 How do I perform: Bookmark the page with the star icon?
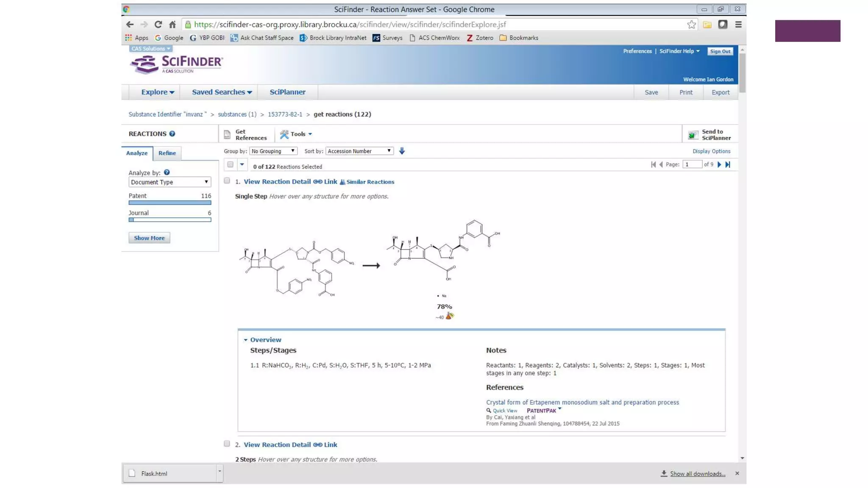coord(691,25)
